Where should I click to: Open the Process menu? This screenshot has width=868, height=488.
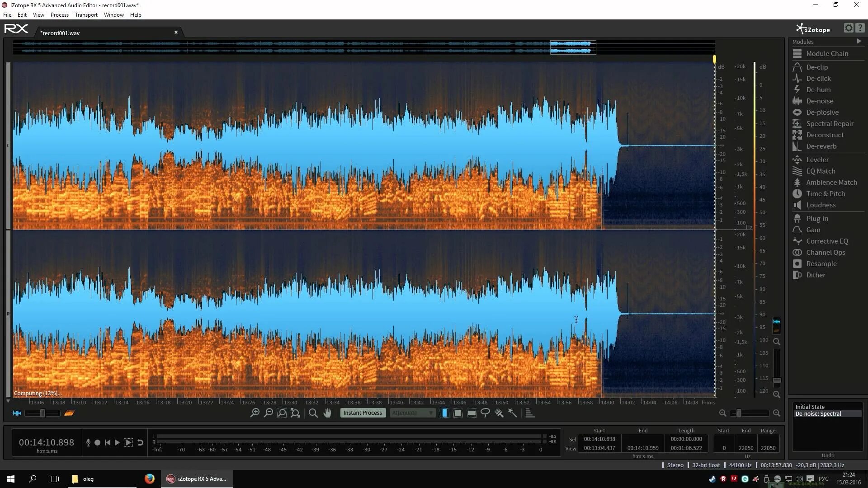59,14
